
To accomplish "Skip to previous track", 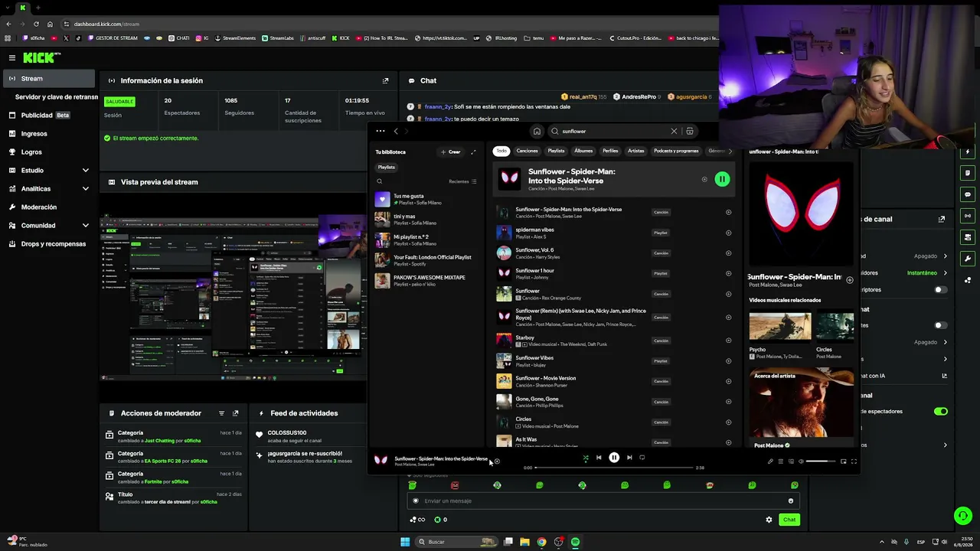I will click(x=599, y=458).
